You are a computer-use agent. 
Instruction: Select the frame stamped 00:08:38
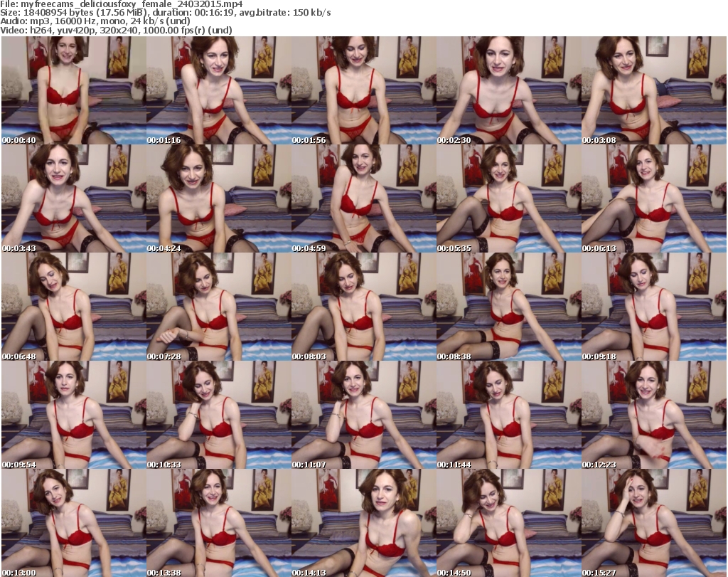tap(509, 307)
